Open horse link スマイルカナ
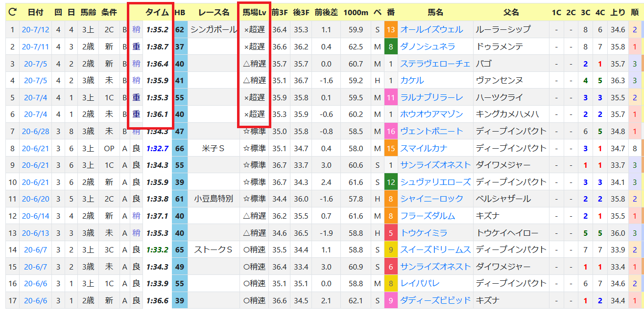Image resolution: width=644 pixels, height=317 pixels. click(425, 148)
